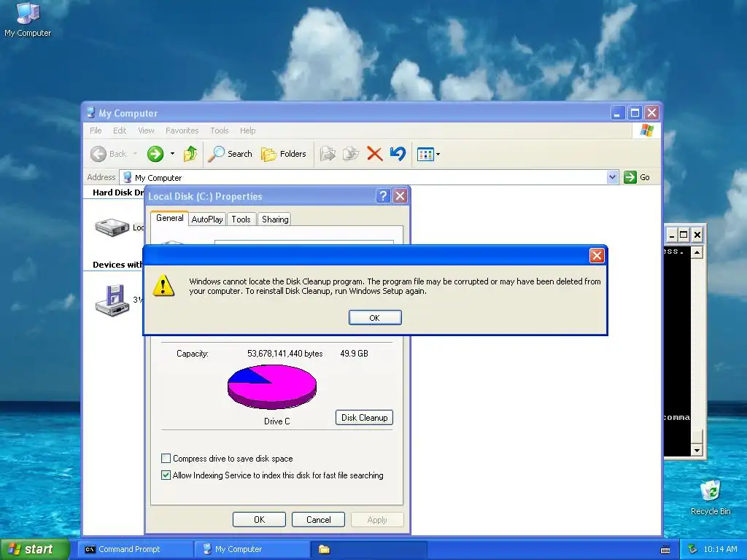
Task: Close the Disk Cleanup error dialog with X
Action: click(x=597, y=256)
